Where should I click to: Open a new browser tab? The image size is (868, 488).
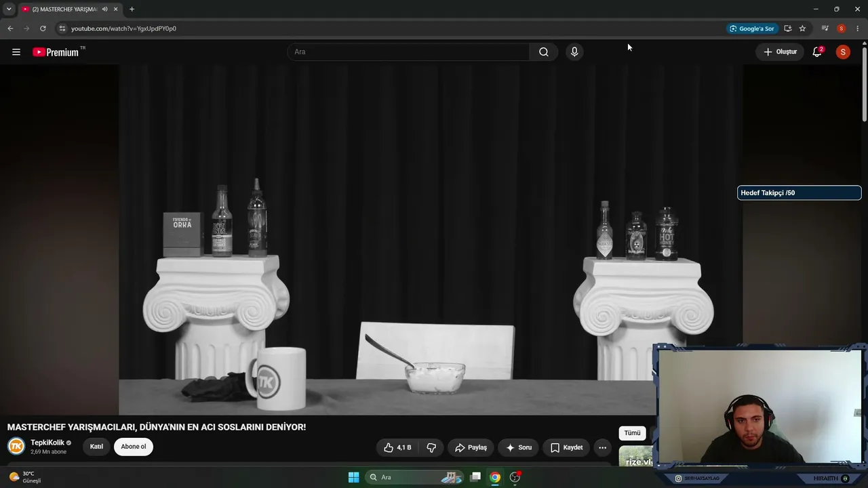click(132, 9)
